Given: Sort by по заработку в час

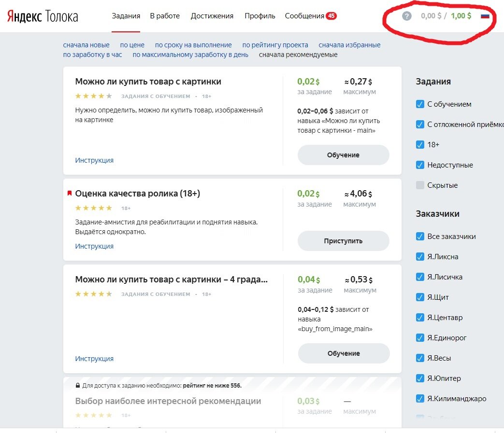Looking at the screenshot, I should pyautogui.click(x=93, y=55).
